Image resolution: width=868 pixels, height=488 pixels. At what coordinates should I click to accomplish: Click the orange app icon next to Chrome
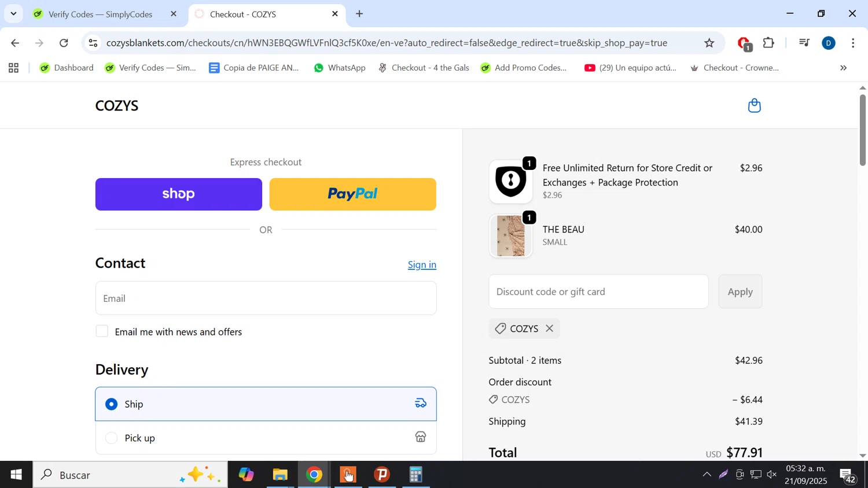[x=348, y=475]
